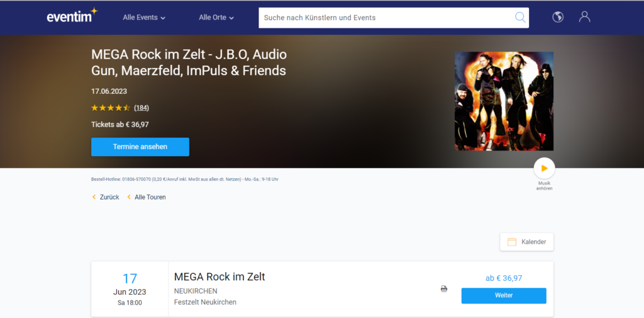Go back with the Zurück link
The height and width of the screenshot is (318, 644).
coord(106,197)
